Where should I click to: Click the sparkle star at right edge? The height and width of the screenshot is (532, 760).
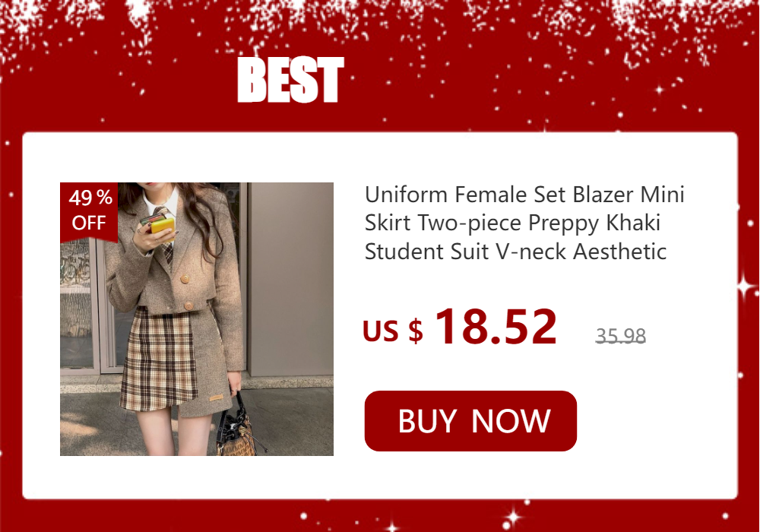point(748,287)
